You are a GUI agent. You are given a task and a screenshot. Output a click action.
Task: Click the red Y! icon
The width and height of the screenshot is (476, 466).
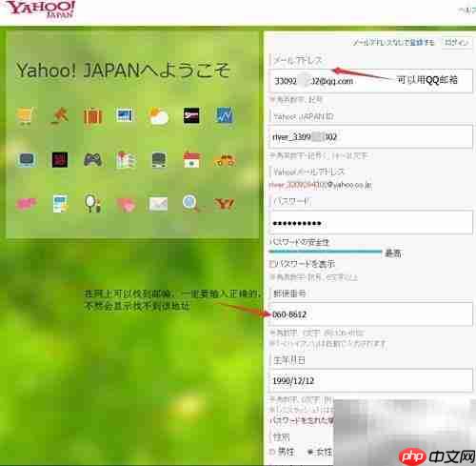click(224, 204)
